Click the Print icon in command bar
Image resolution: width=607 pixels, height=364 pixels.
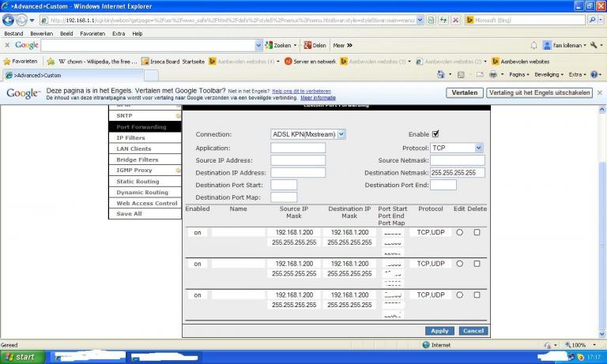[x=492, y=75]
